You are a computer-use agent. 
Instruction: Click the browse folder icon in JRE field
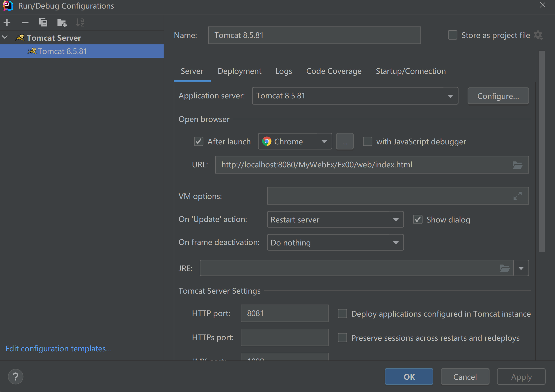504,268
